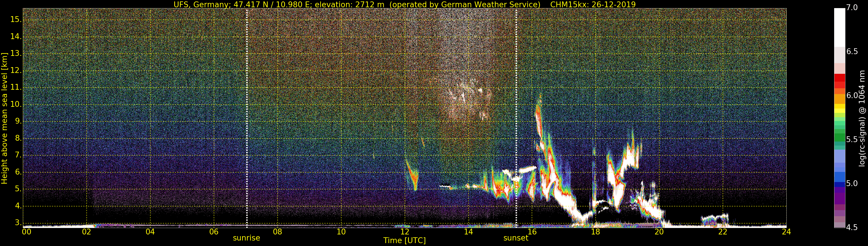Click the 'Height above mean sea level [km]' label
868x246 pixels.
(x=4, y=118)
